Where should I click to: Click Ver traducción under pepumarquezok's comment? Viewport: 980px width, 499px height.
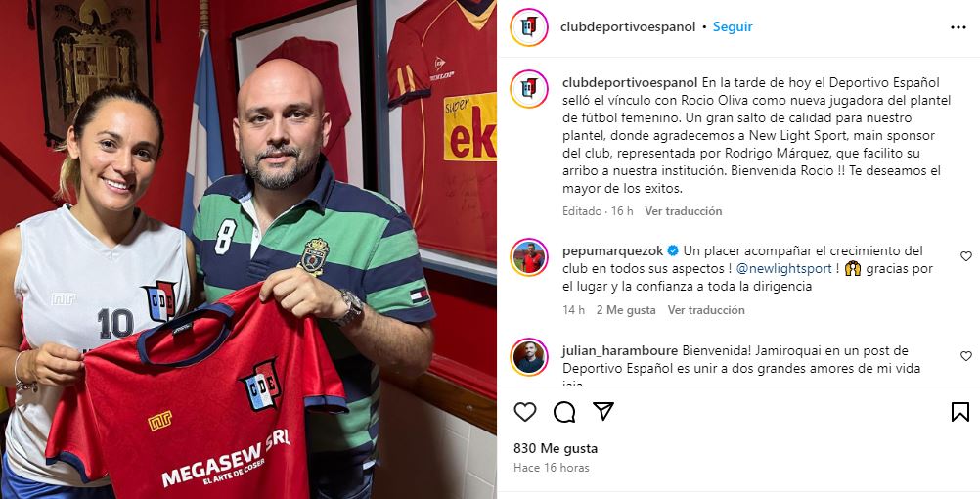706,310
